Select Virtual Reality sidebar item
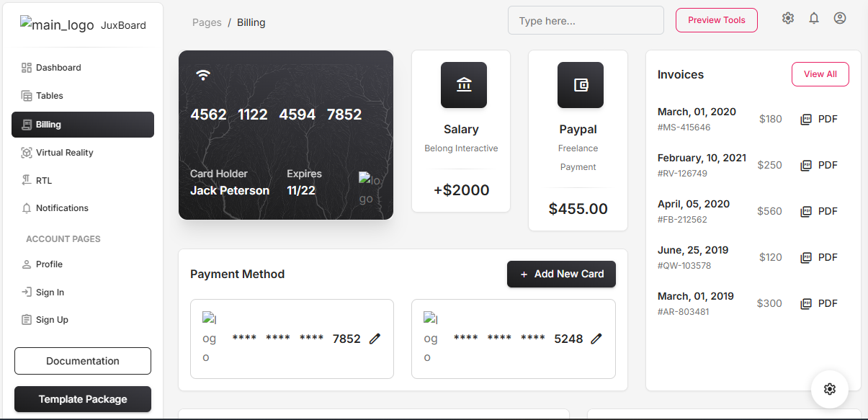This screenshot has height=420, width=868. pos(64,153)
